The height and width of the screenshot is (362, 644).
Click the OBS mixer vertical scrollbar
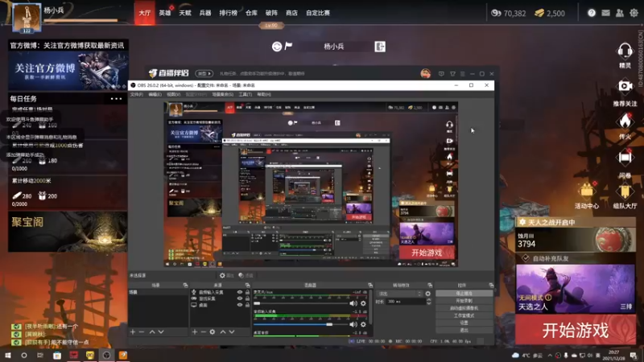tap(371, 308)
